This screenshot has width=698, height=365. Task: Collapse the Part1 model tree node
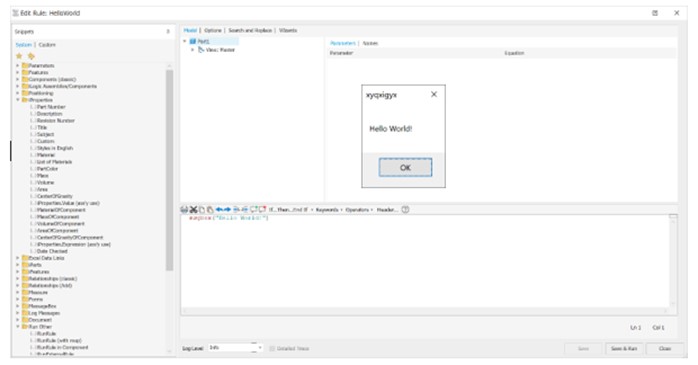(x=185, y=41)
